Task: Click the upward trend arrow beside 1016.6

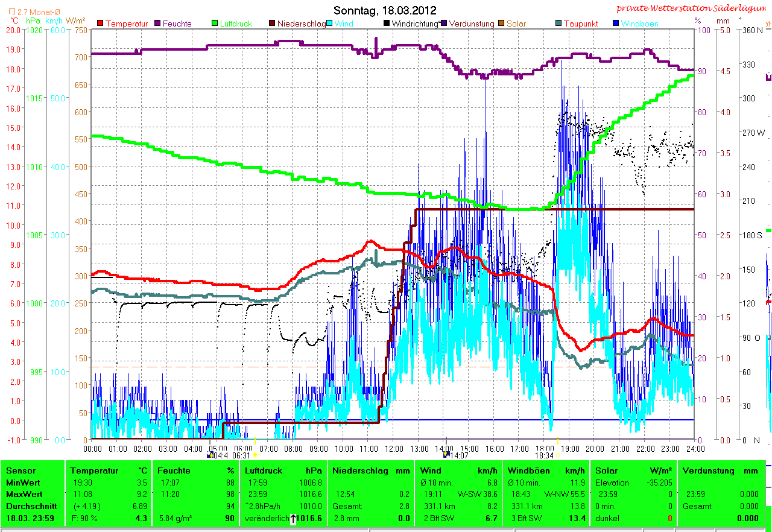Action: (293, 518)
